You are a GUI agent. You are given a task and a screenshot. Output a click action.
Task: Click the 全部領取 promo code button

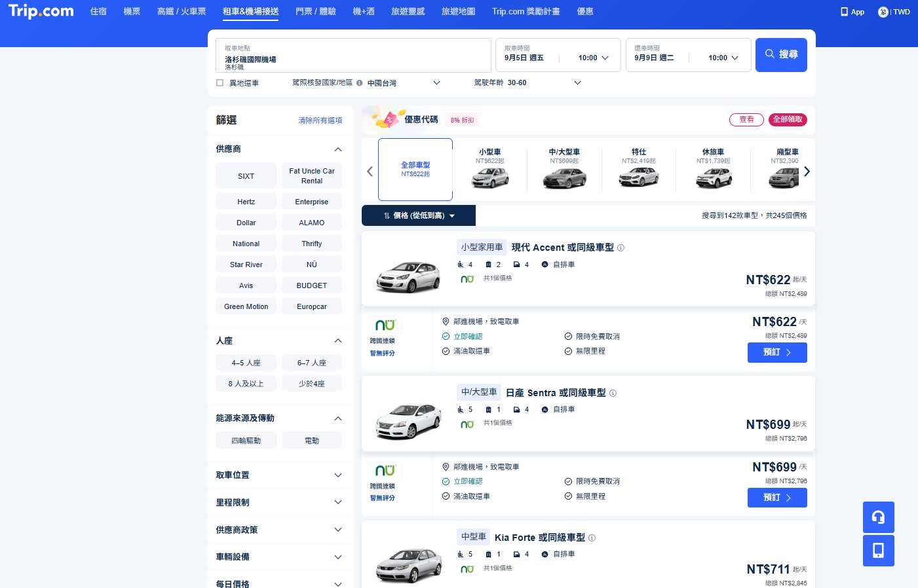[788, 120]
